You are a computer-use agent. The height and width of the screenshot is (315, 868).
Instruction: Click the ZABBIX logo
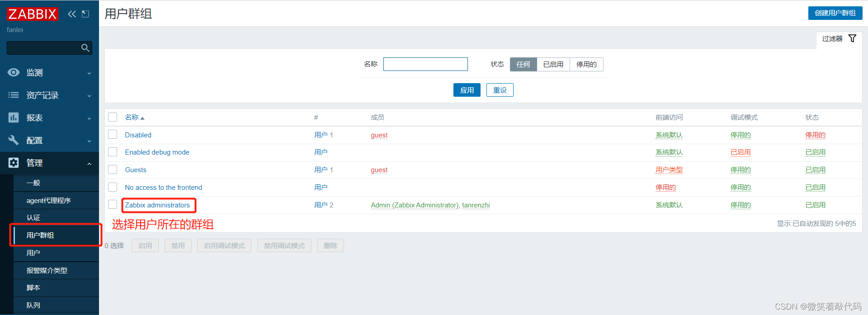(33, 14)
